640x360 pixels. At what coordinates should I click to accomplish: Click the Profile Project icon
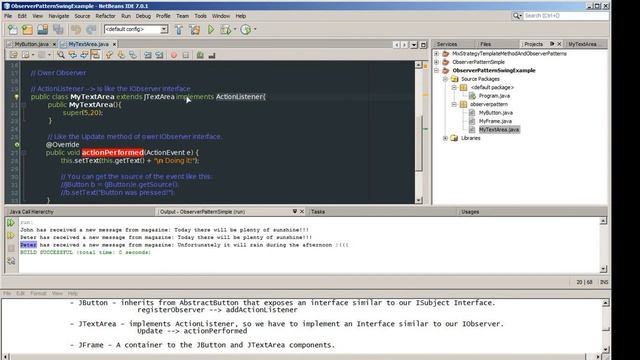(245, 29)
